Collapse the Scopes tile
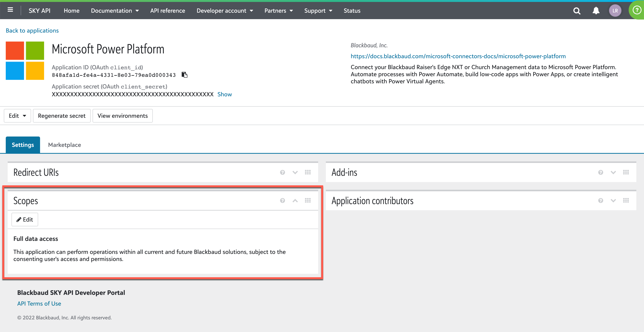644x332 pixels. click(295, 201)
